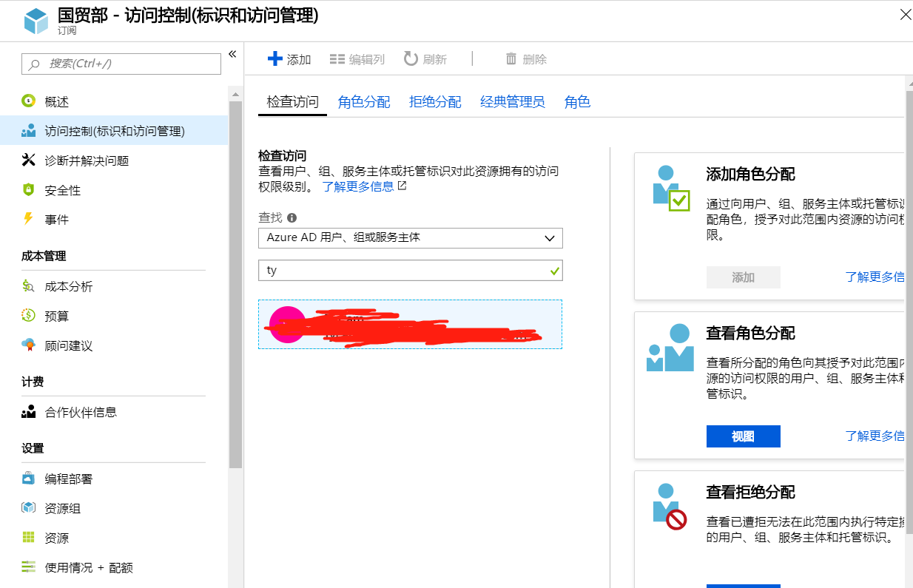Click the 资源 grid icon

(x=29, y=538)
